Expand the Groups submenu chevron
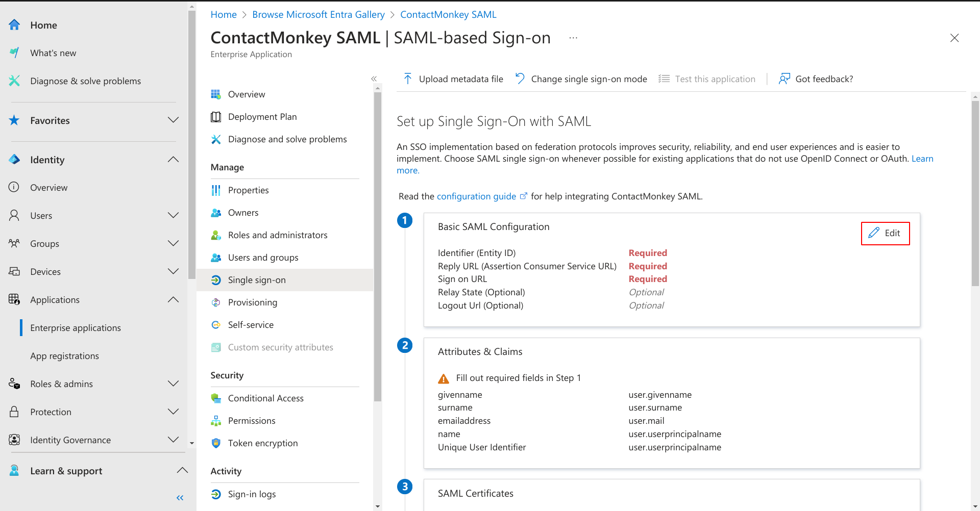980x511 pixels. point(174,243)
